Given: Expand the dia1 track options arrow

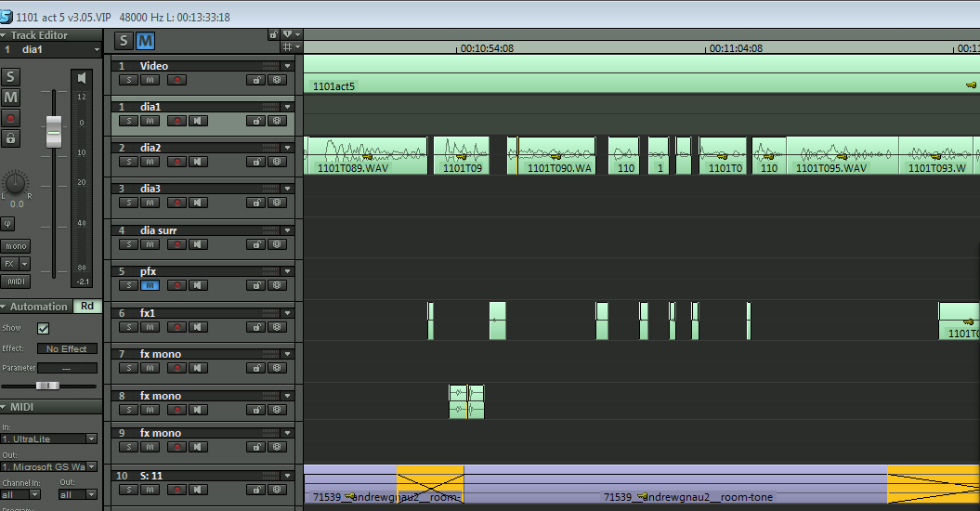Looking at the screenshot, I should (x=288, y=107).
